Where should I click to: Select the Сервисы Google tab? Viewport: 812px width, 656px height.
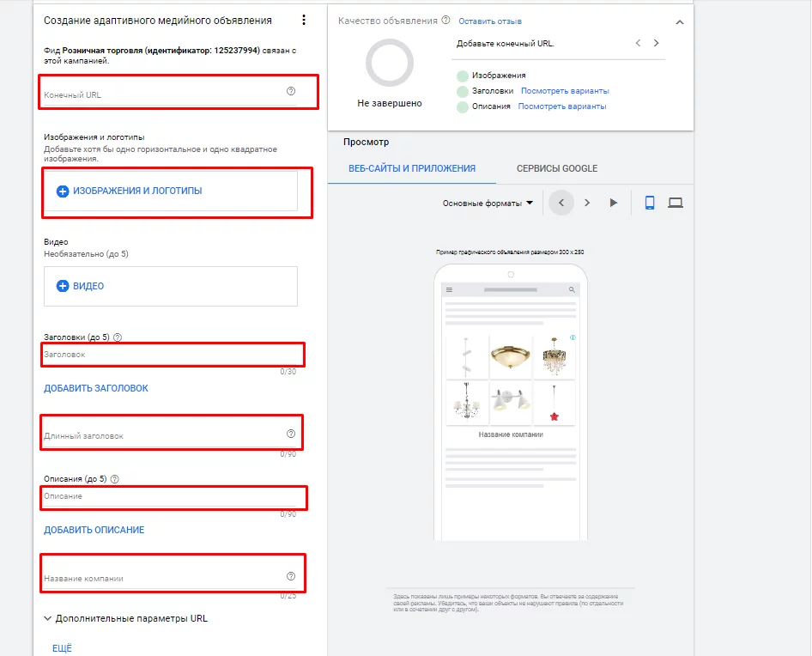coord(557,168)
